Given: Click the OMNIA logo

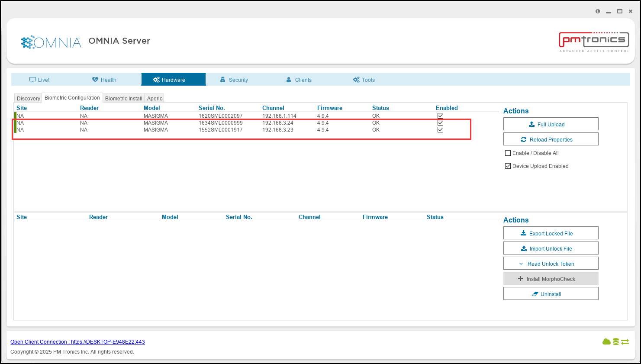Looking at the screenshot, I should (51, 42).
